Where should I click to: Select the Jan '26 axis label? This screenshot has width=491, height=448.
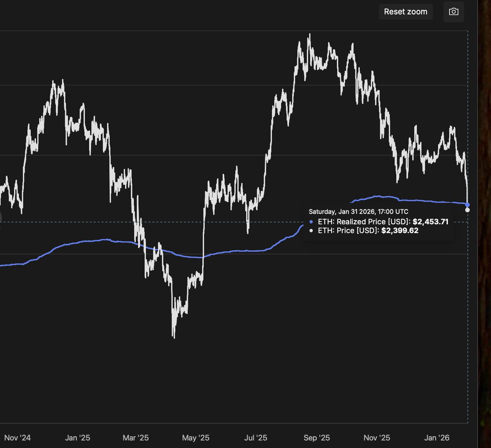tap(437, 438)
